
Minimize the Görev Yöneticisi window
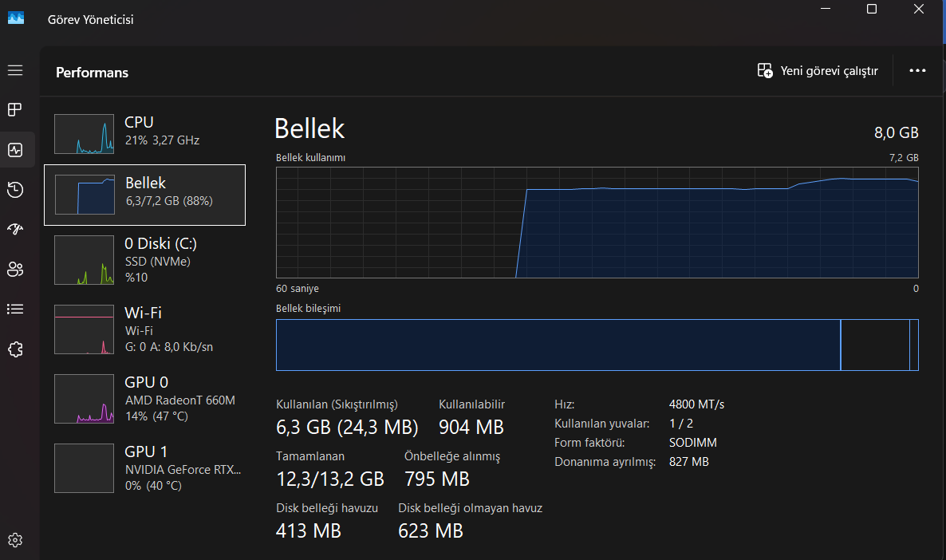pyautogui.click(x=826, y=9)
